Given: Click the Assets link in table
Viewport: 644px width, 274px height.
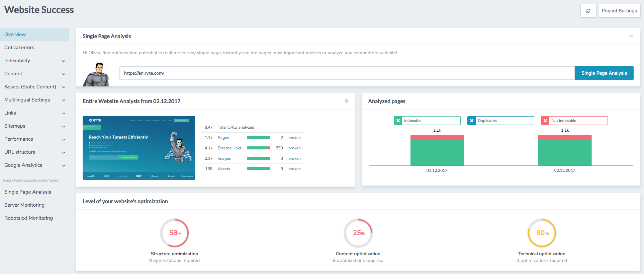Looking at the screenshot, I should pos(224,169).
